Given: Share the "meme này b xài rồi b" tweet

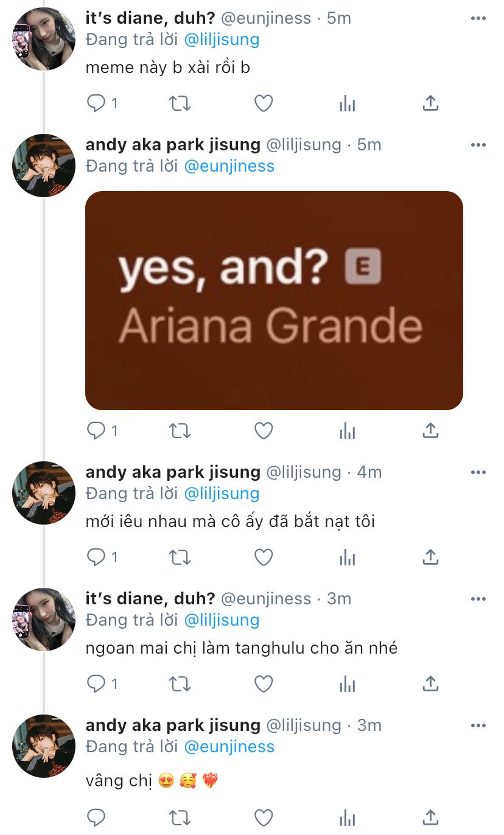Looking at the screenshot, I should pyautogui.click(x=430, y=103).
